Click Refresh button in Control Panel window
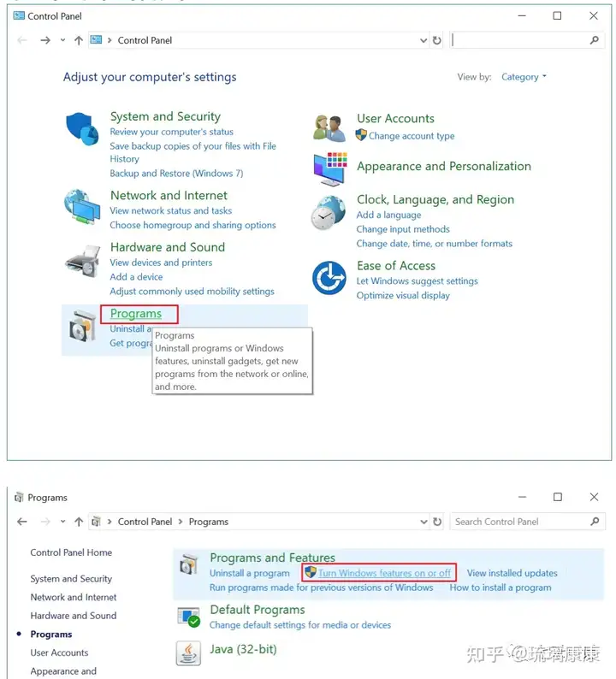 (436, 40)
